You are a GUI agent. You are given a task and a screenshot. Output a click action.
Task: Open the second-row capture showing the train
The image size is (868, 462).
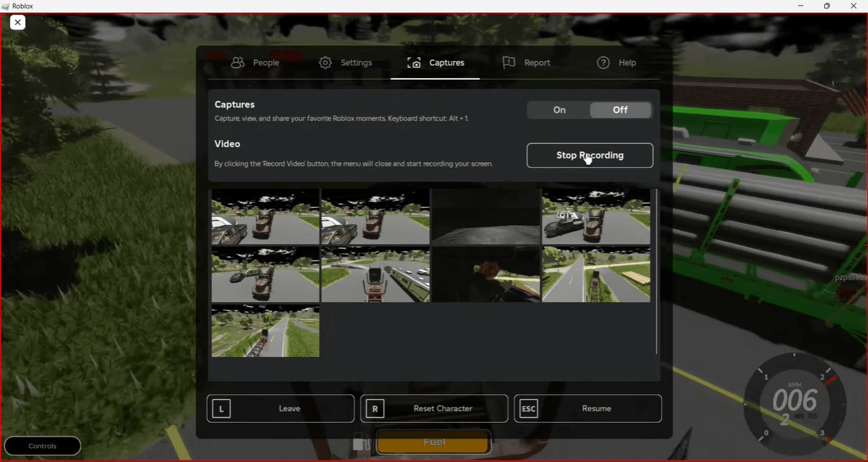click(375, 275)
